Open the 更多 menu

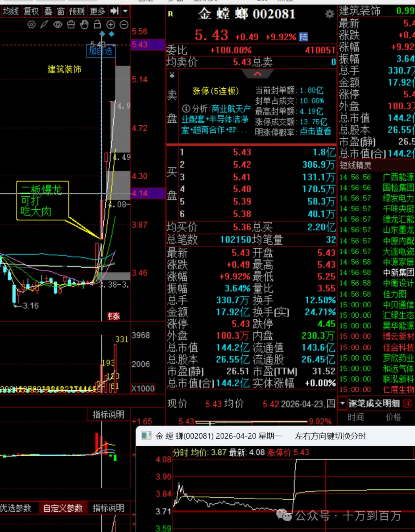coord(97,11)
